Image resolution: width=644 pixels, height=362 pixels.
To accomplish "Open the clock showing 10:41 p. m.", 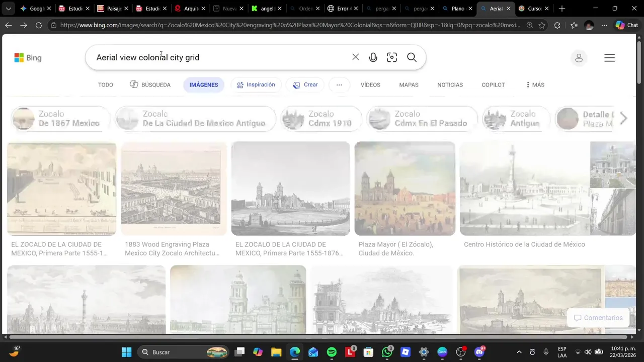I will click(x=623, y=352).
